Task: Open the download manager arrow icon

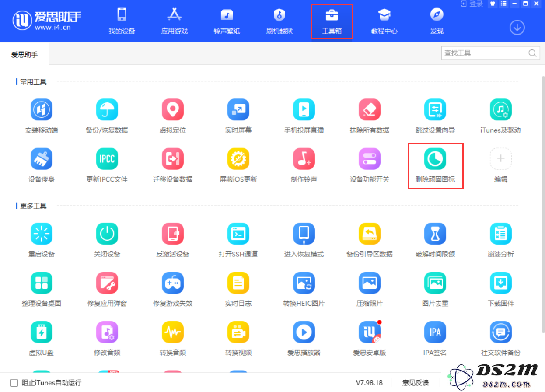Action: (x=517, y=28)
